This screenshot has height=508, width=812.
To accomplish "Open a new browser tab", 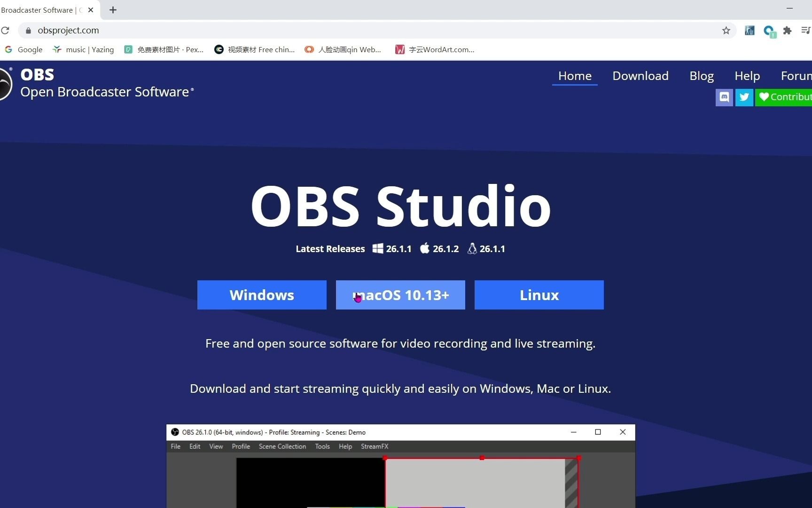I will point(113,9).
